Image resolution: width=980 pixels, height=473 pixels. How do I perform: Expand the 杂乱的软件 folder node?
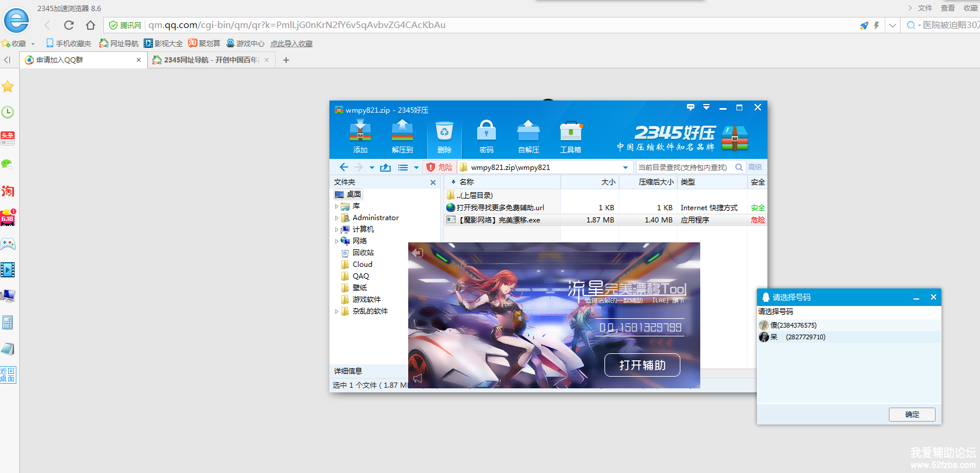point(336,311)
